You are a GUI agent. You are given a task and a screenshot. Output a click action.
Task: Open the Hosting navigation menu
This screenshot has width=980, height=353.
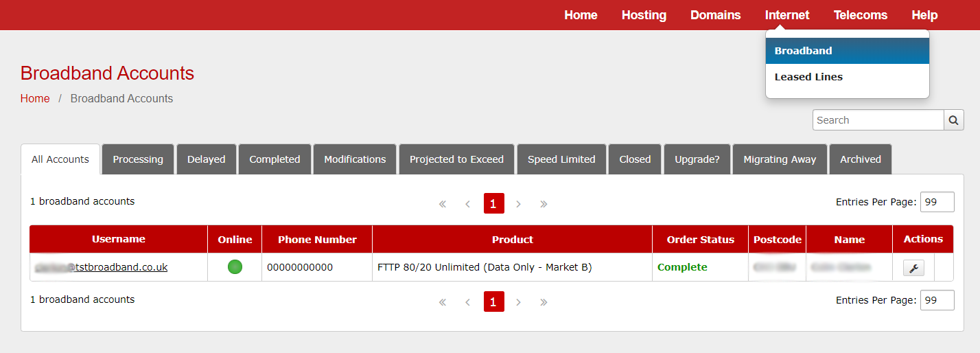pyautogui.click(x=644, y=15)
